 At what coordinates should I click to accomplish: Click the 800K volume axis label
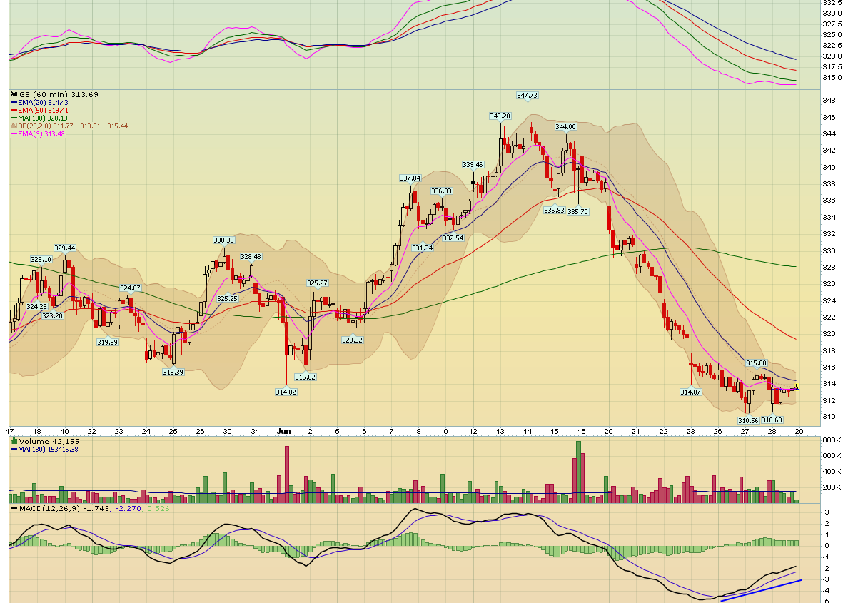click(832, 440)
